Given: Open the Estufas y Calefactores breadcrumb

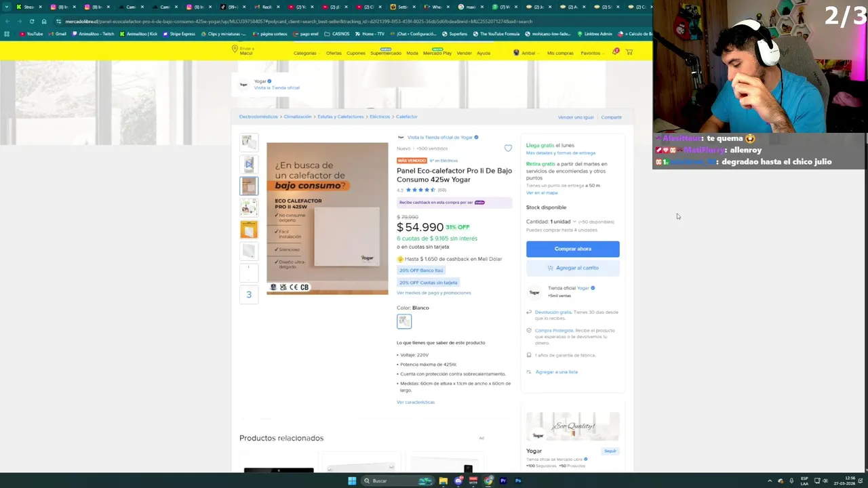Looking at the screenshot, I should 340,117.
